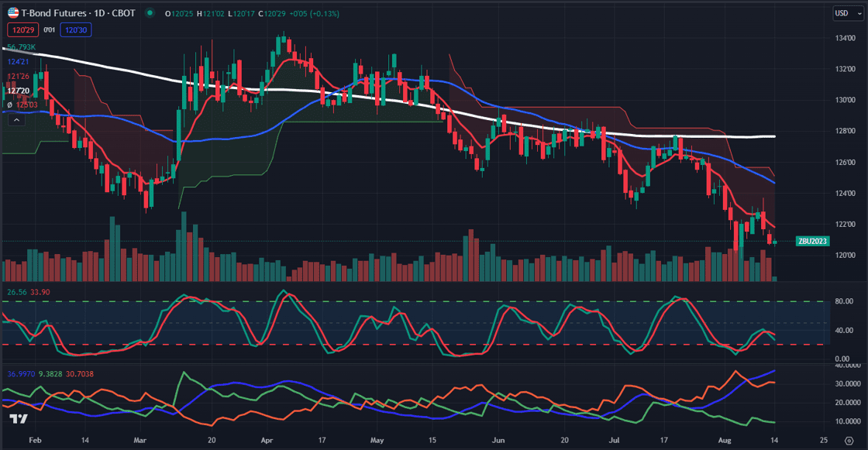This screenshot has height=450, width=868.
Task: Click the Apr date on time axis
Action: click(267, 441)
